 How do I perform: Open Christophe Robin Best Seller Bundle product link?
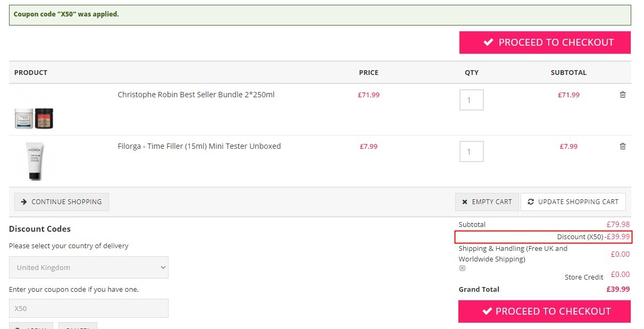tap(196, 95)
